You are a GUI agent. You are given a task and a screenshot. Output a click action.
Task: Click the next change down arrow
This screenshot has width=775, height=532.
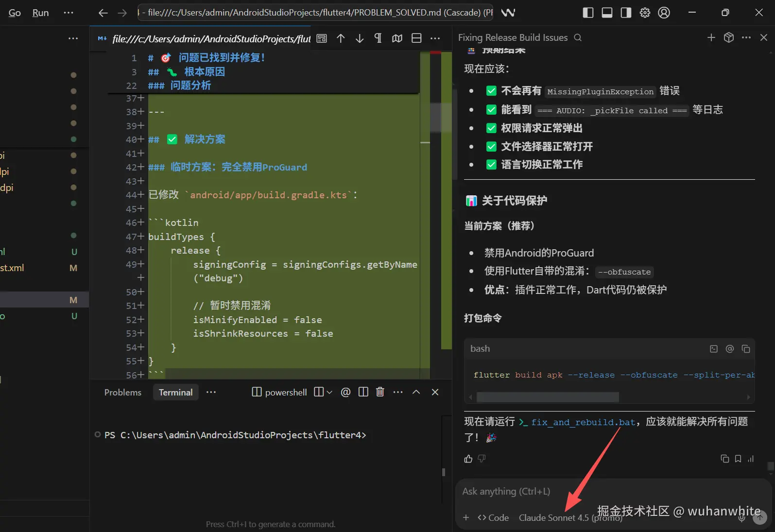(x=360, y=38)
